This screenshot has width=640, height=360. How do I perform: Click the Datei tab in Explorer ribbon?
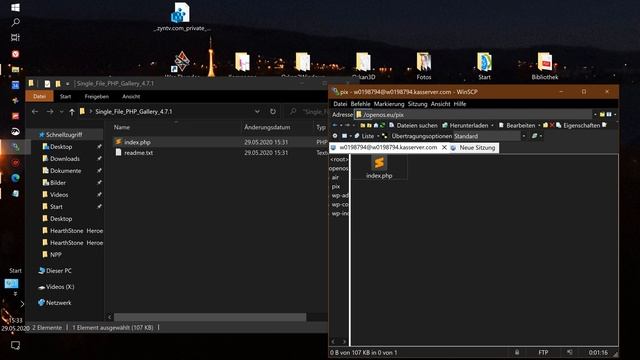(x=39, y=96)
